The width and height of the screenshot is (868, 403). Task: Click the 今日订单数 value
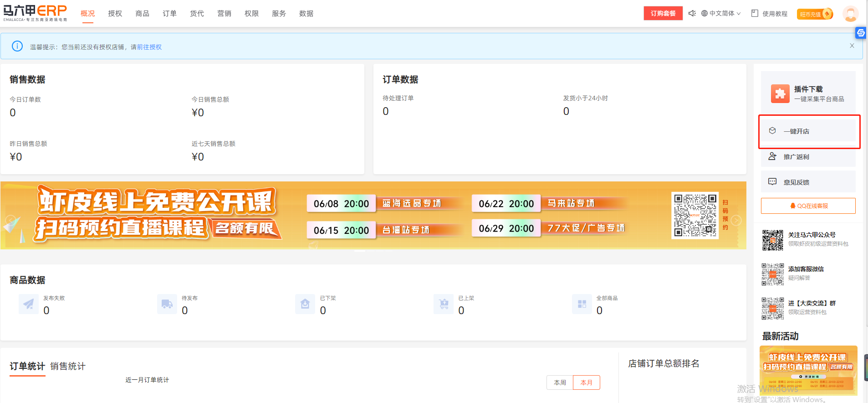(x=13, y=113)
